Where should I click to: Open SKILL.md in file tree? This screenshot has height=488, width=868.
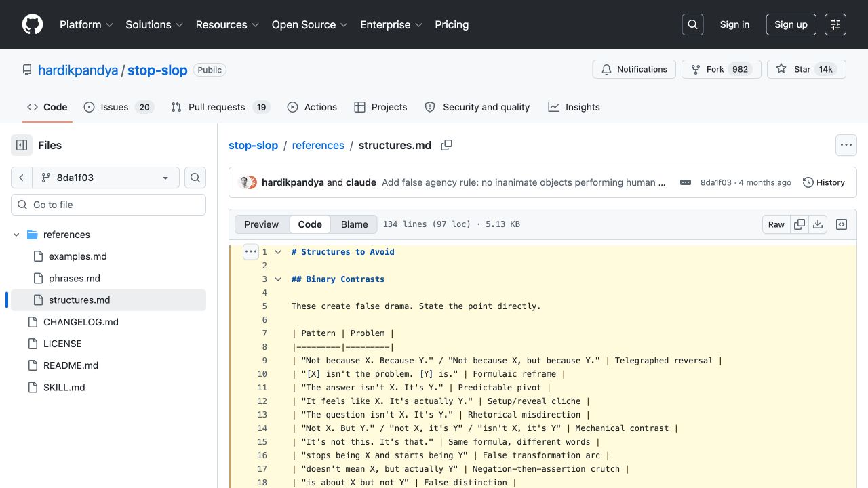click(x=64, y=388)
